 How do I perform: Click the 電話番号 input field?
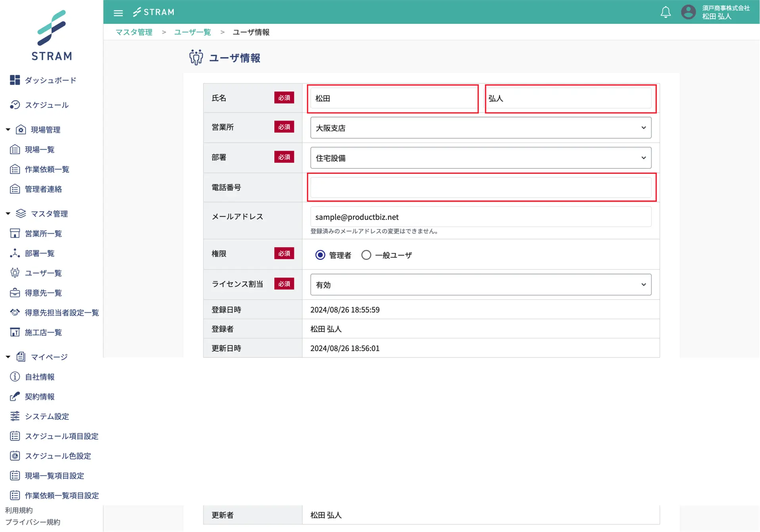(480, 187)
